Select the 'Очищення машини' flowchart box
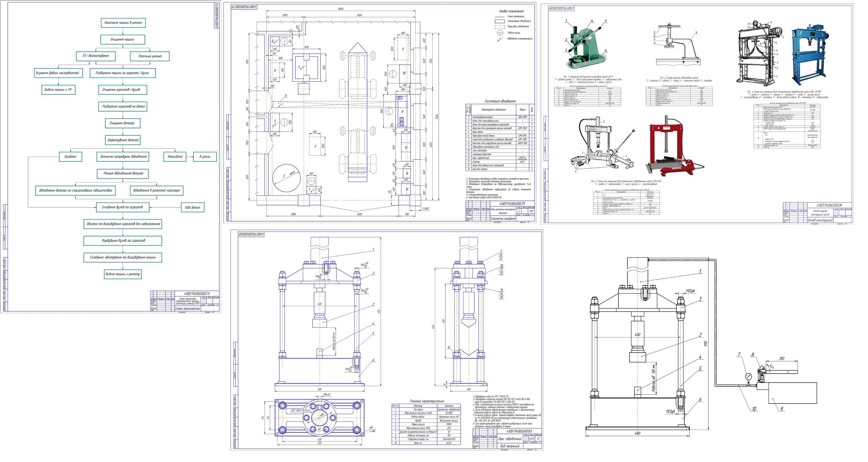The height and width of the screenshot is (462, 868). click(x=123, y=40)
